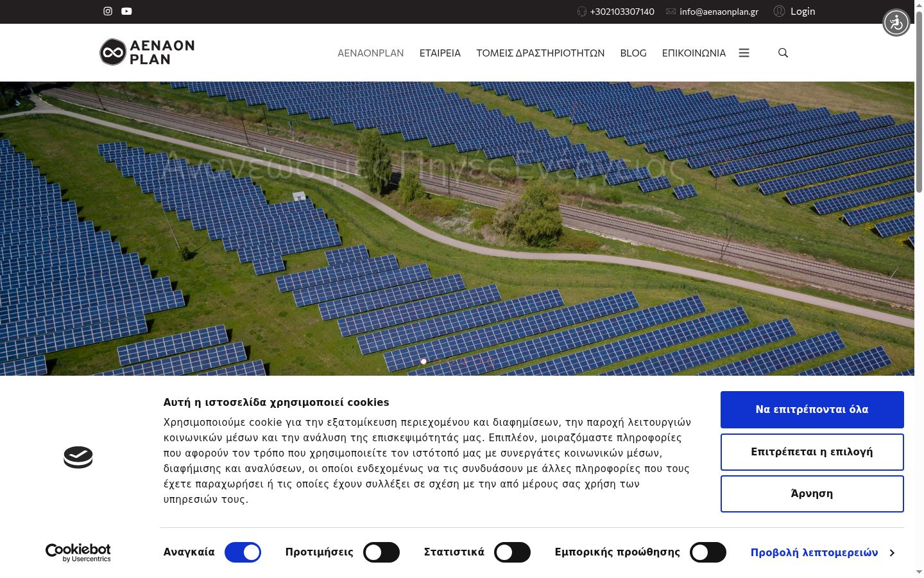Click the headset phone icon
This screenshot has width=924, height=578.
point(581,12)
